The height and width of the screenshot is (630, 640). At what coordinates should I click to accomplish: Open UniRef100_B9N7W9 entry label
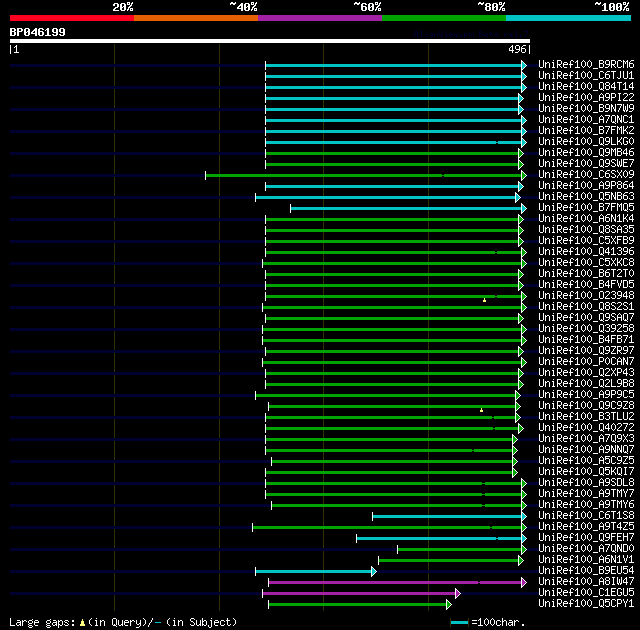[x=586, y=109]
